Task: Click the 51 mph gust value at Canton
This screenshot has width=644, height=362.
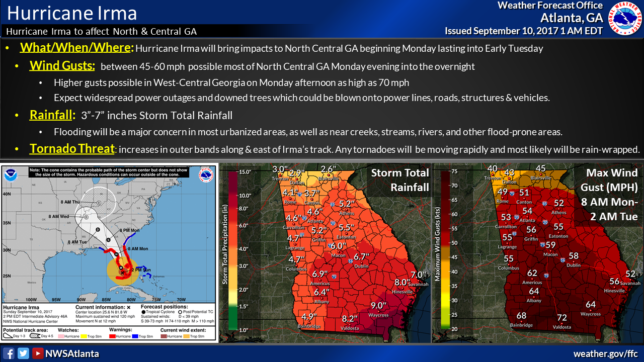Action: click(524, 193)
